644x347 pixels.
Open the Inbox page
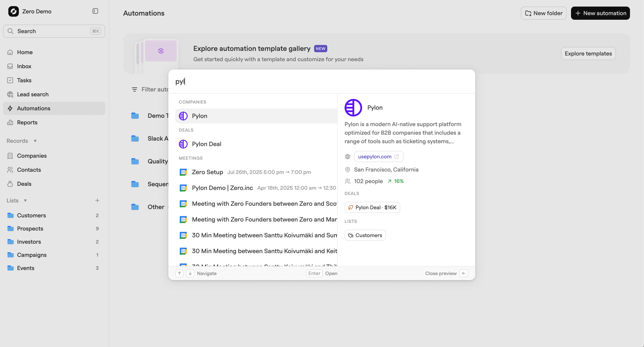click(24, 66)
